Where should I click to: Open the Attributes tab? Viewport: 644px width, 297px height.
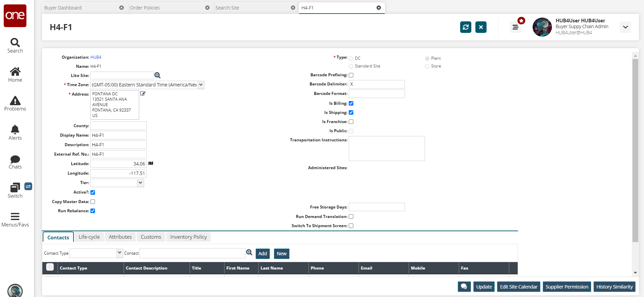click(x=120, y=237)
